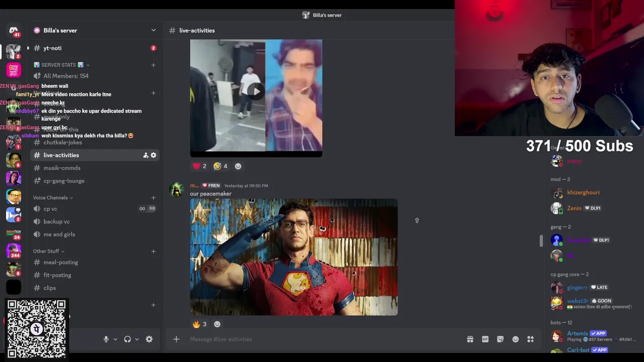Add channel to Other Stuff category
Screen dimensions: 644x362
(x=153, y=251)
